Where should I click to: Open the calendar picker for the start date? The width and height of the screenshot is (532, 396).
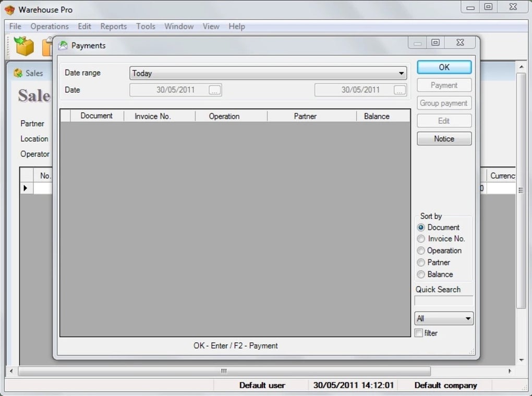coord(214,90)
